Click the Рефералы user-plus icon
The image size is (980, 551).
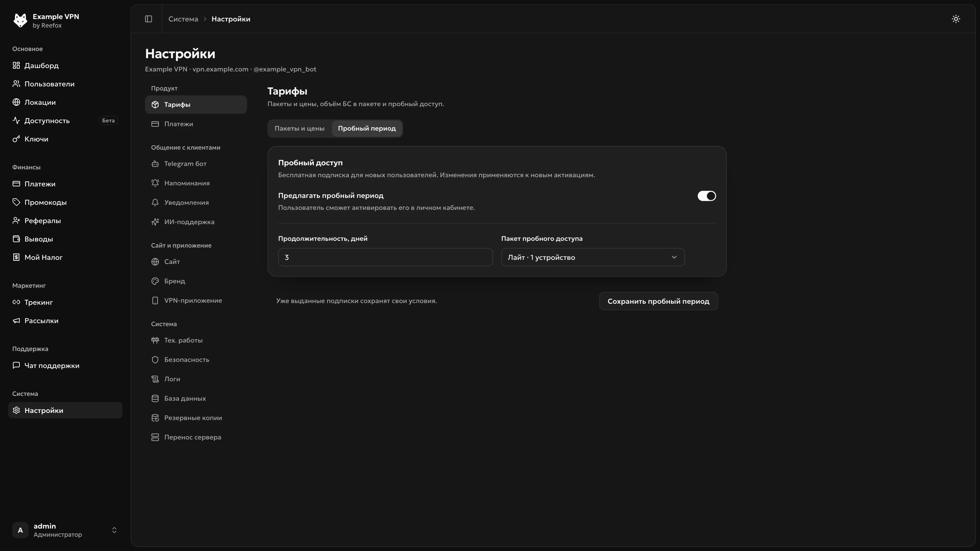point(16,220)
